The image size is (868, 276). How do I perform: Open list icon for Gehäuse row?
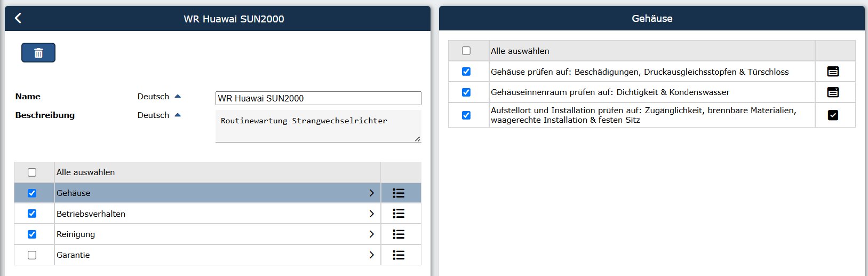[x=399, y=193]
